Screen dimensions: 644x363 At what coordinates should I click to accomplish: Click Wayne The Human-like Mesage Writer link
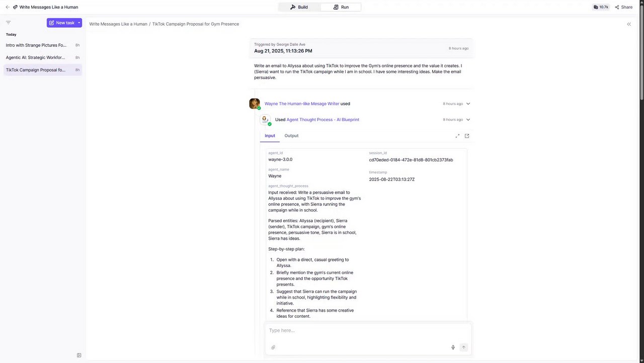[302, 104]
